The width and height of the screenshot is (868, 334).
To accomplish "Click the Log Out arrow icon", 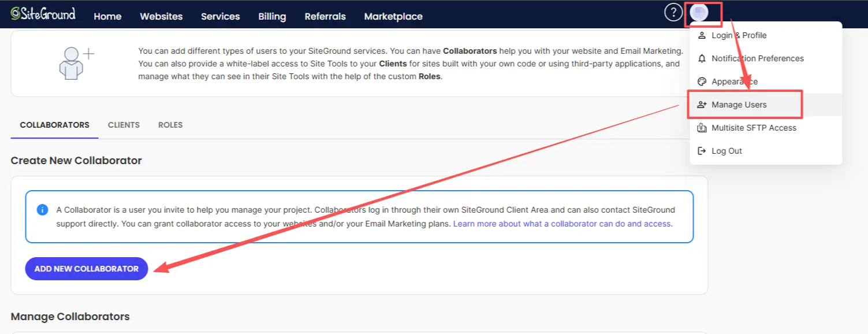I will 702,151.
